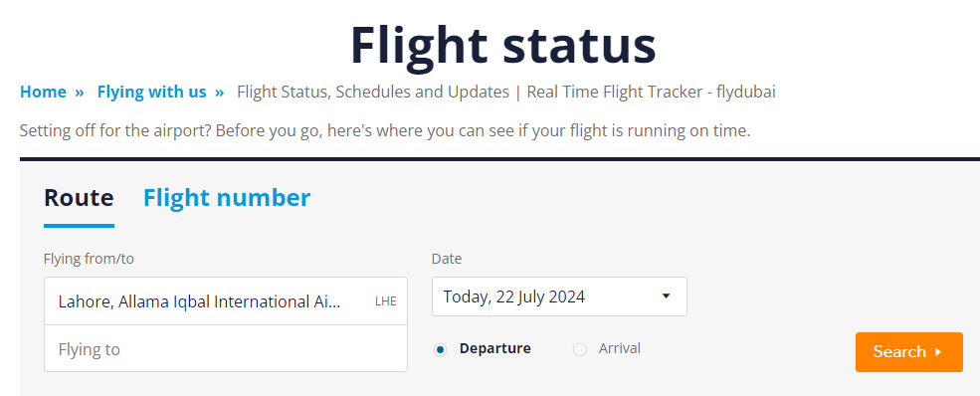Click the Flight status page heading
Viewport: 980px width, 396px height.
pos(503,45)
